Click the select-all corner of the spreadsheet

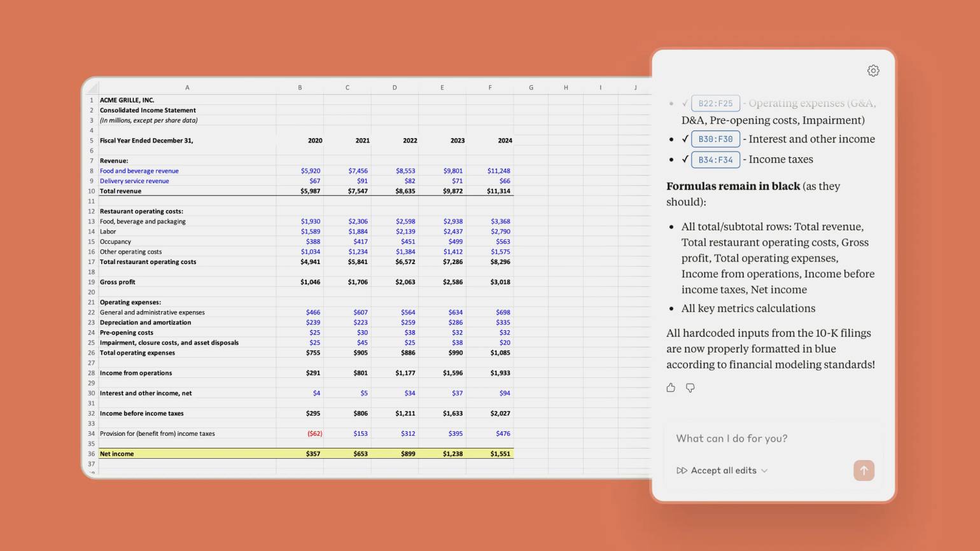pos(92,88)
